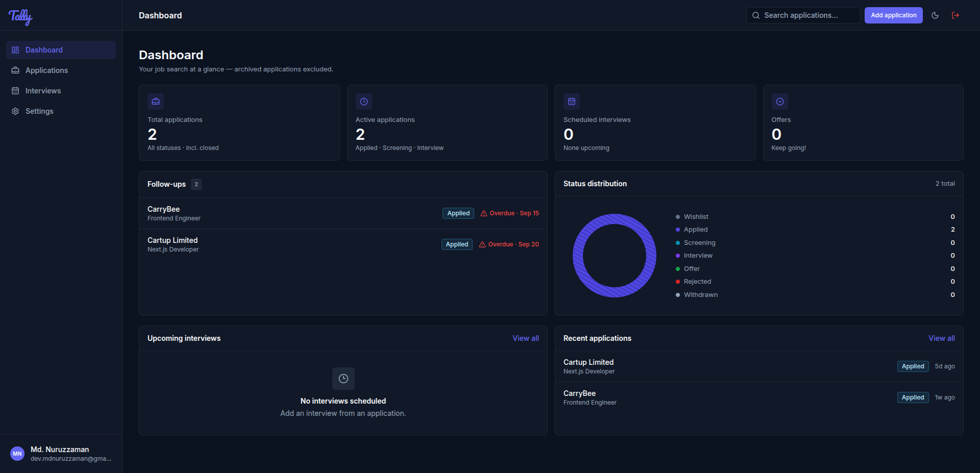This screenshot has height=473, width=980.
Task: Click the Applied legend color dot
Action: click(678, 230)
